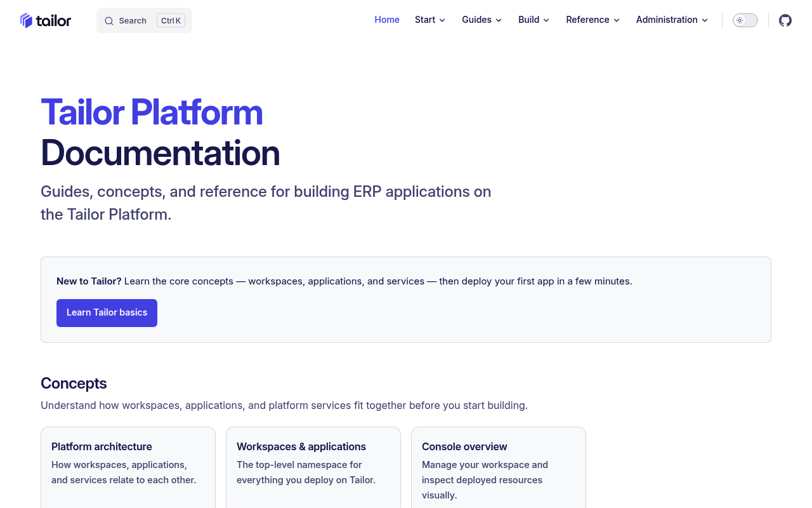
Task: Click the Concepts section heading
Action: 74,384
